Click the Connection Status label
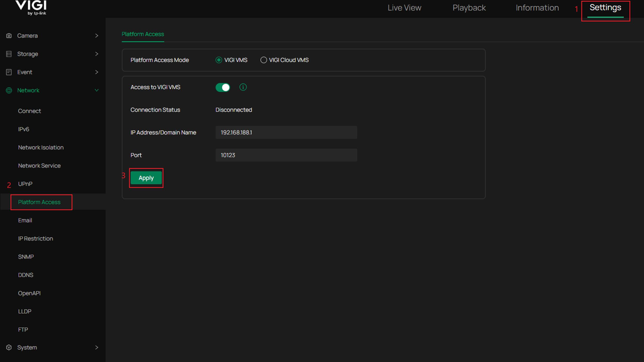This screenshot has width=644, height=362. tap(155, 110)
